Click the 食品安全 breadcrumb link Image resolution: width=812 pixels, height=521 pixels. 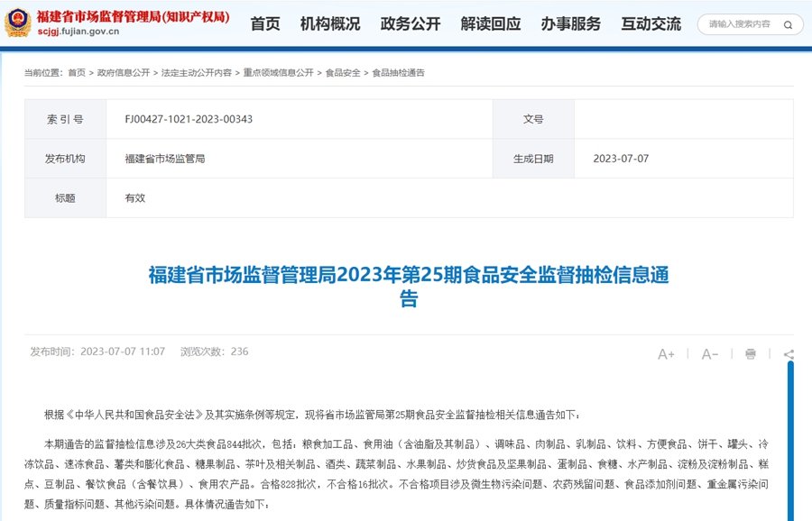pos(344,75)
